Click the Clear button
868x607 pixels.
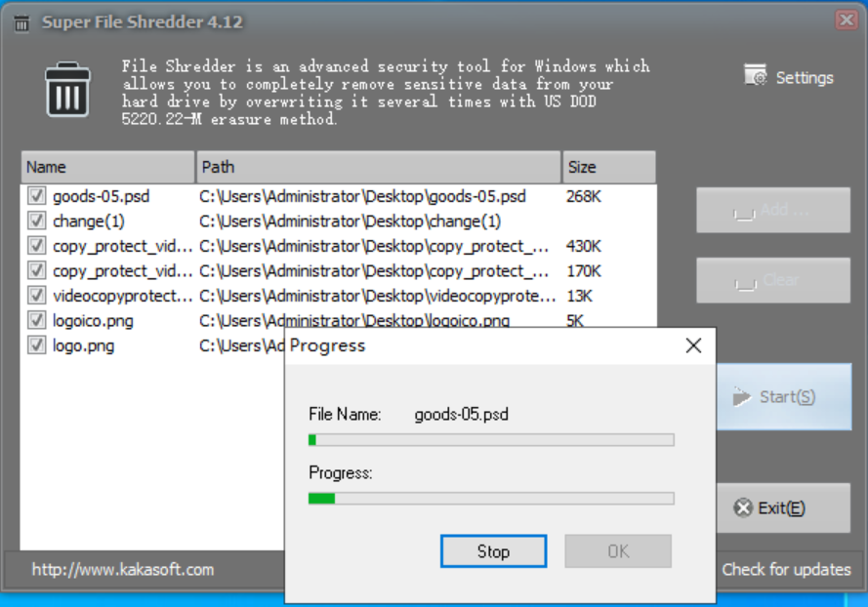(772, 280)
